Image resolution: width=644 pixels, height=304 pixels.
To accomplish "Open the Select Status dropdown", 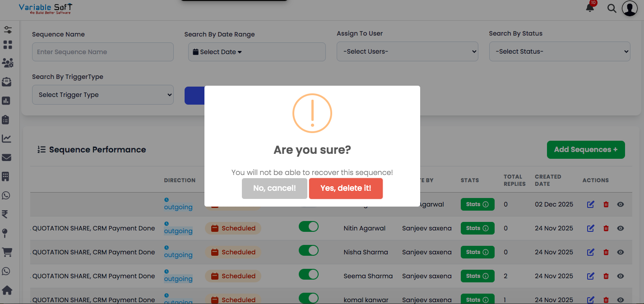I will click(x=559, y=51).
